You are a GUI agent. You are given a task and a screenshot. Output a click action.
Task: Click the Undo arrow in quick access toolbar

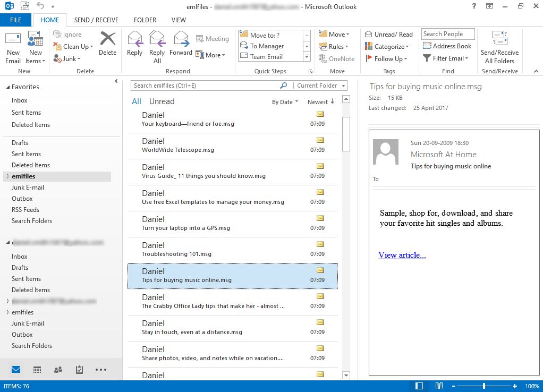(x=40, y=5)
